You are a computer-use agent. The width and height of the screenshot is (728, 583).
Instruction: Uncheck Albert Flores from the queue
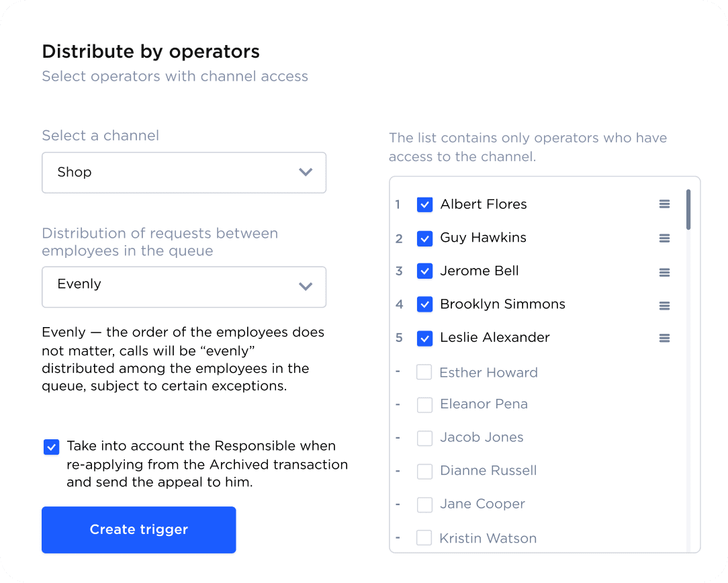coord(424,204)
